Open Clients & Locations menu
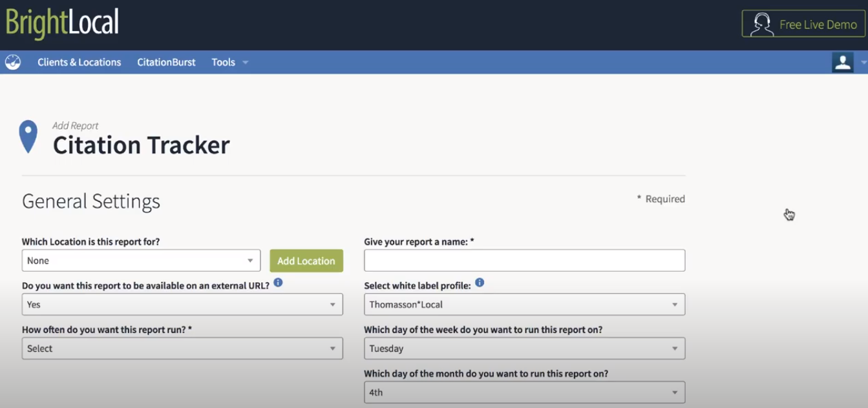868x408 pixels. (x=79, y=62)
